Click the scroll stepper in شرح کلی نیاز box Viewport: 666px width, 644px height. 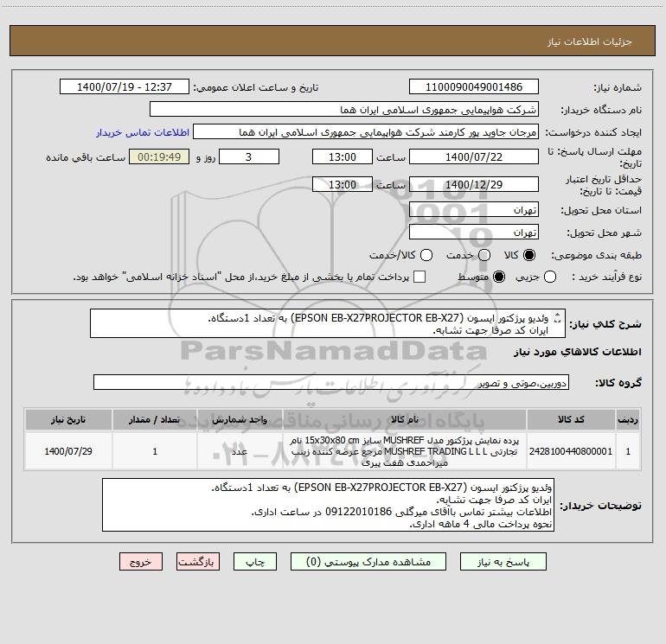coord(558,317)
